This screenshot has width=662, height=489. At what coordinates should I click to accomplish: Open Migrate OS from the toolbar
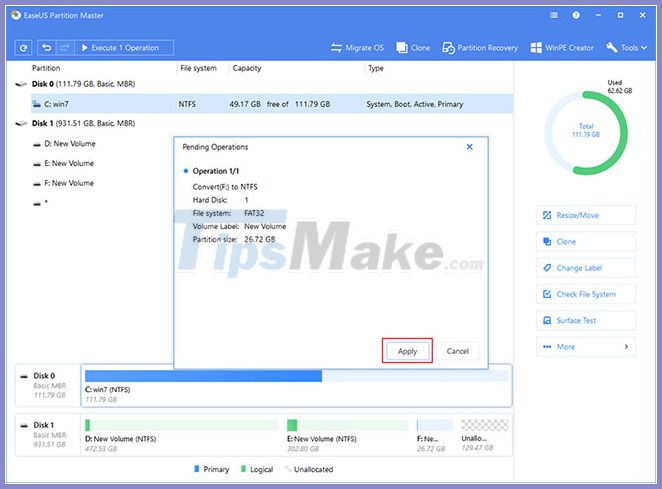358,47
